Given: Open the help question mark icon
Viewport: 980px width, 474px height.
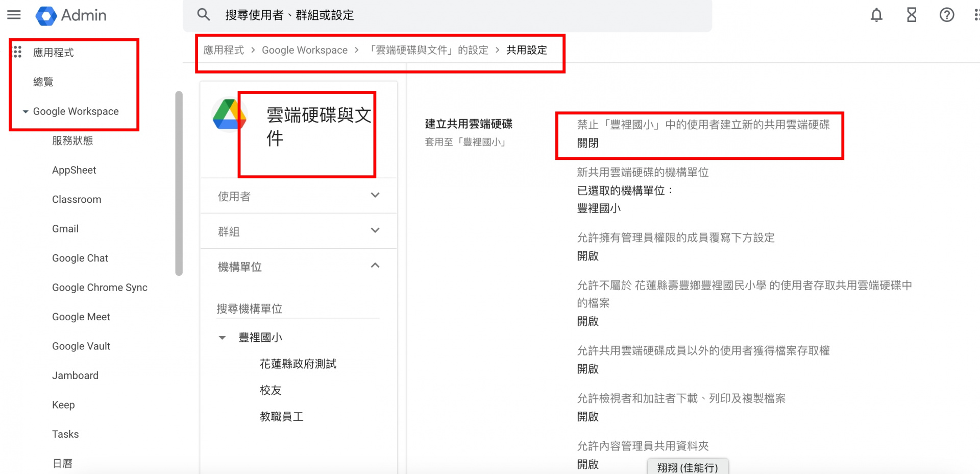Looking at the screenshot, I should [947, 15].
